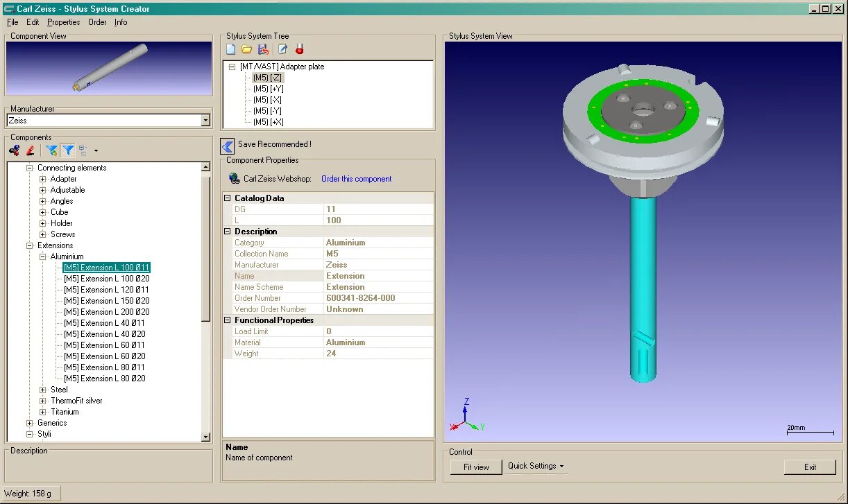848x504 pixels.
Task: Click the Order this component link
Action: (356, 179)
